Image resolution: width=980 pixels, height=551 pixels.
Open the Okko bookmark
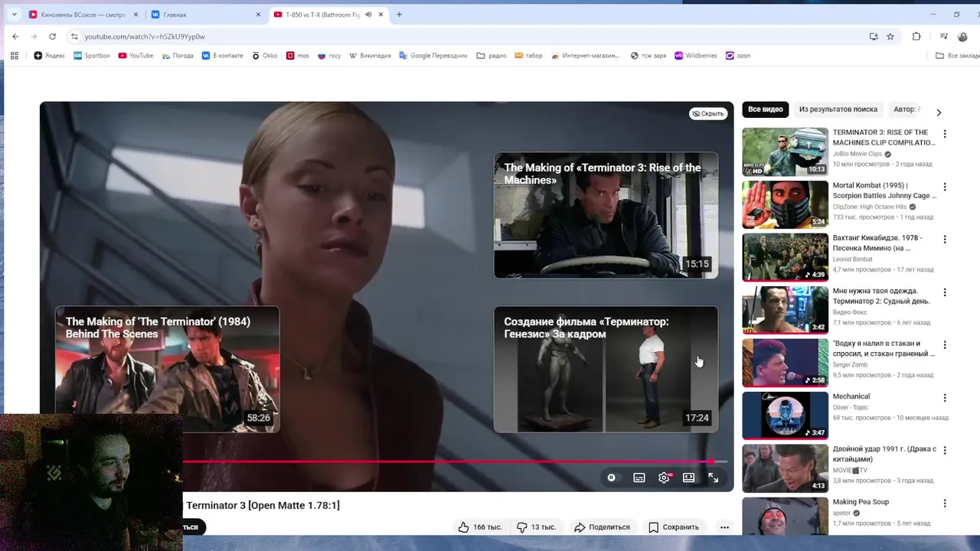coord(264,56)
